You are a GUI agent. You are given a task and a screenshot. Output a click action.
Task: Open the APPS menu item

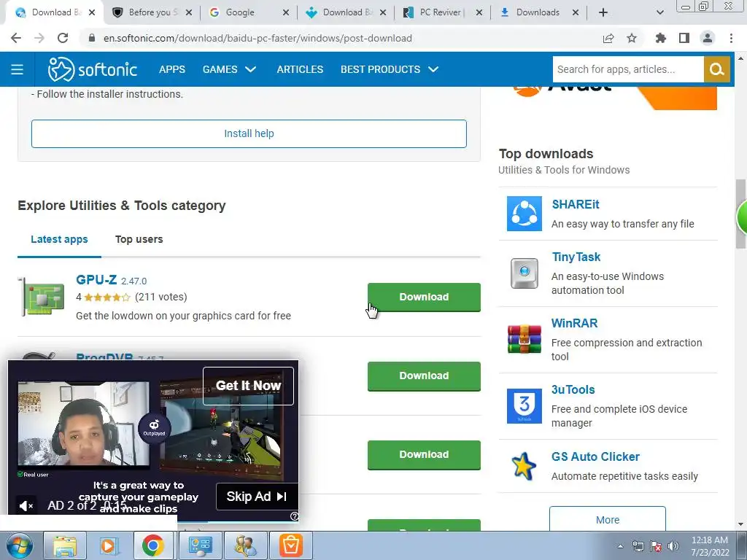pyautogui.click(x=172, y=69)
